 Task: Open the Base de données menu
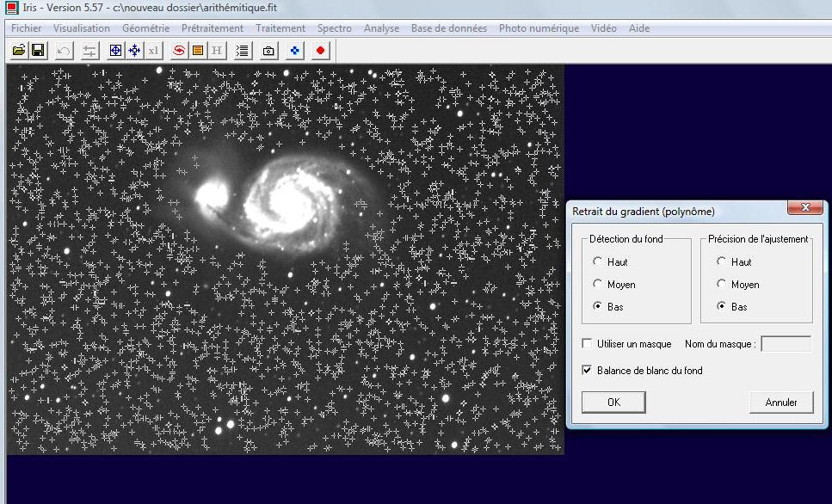click(449, 28)
